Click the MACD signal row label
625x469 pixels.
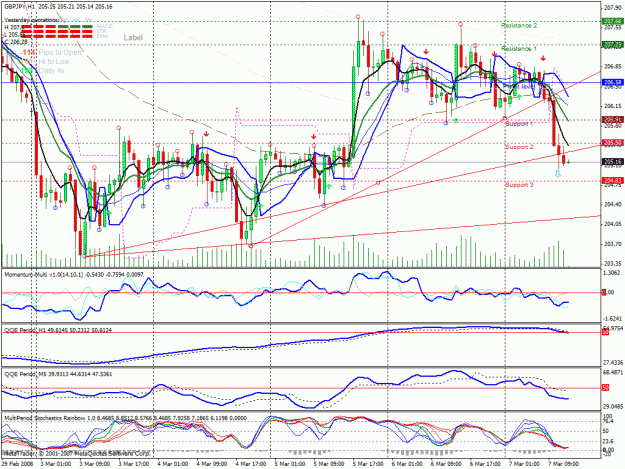tap(104, 26)
